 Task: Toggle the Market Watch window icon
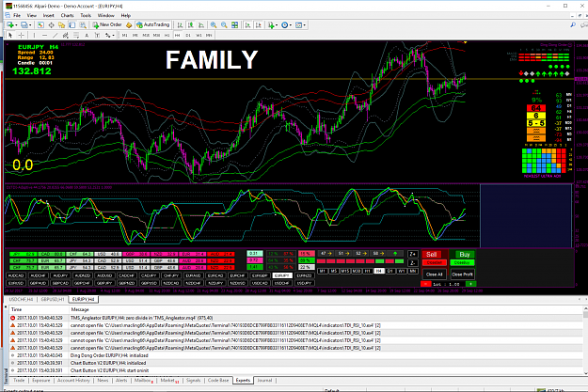[x=40, y=24]
